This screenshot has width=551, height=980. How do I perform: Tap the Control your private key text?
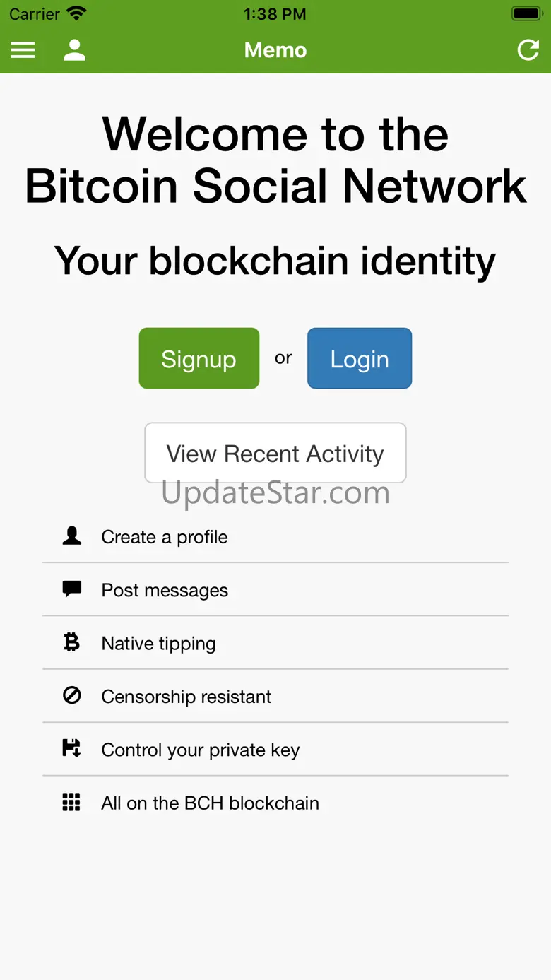201,750
